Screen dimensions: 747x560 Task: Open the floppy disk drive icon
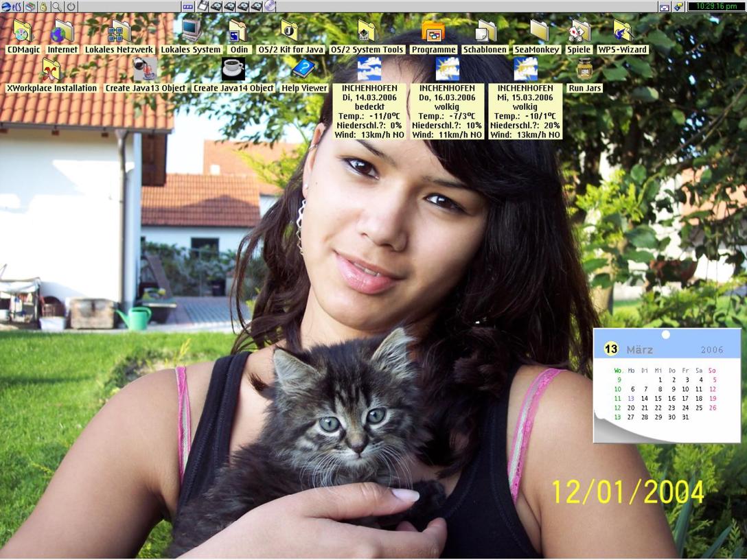[x=203, y=6]
